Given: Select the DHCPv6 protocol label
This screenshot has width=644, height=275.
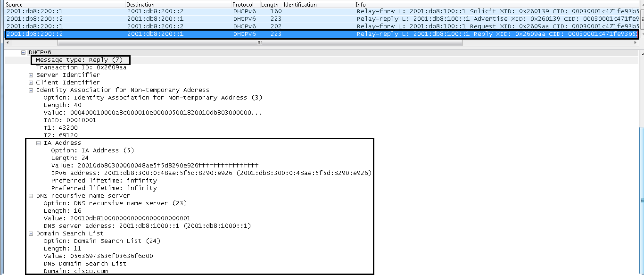Looking at the screenshot, I should (x=40, y=52).
